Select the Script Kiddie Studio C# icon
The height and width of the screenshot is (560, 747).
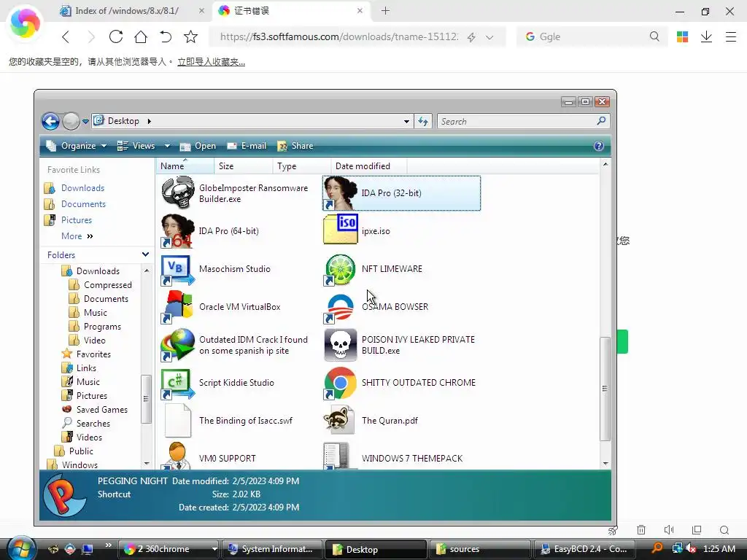point(178,384)
